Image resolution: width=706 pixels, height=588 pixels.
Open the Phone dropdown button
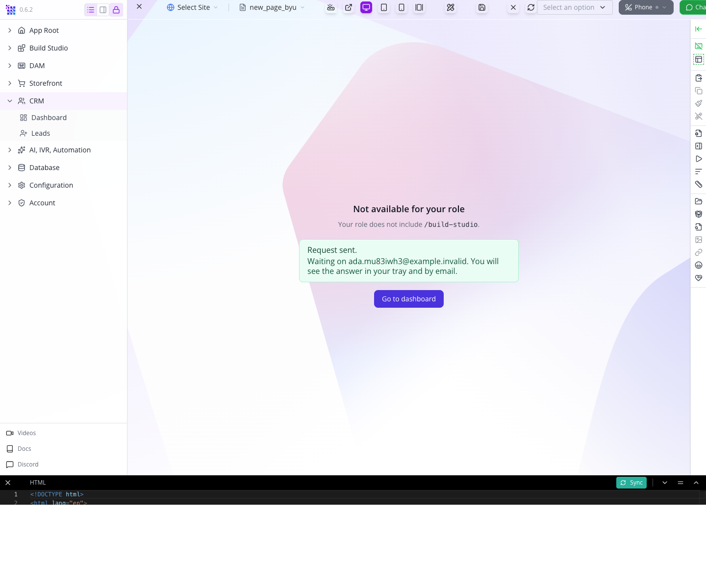(646, 7)
